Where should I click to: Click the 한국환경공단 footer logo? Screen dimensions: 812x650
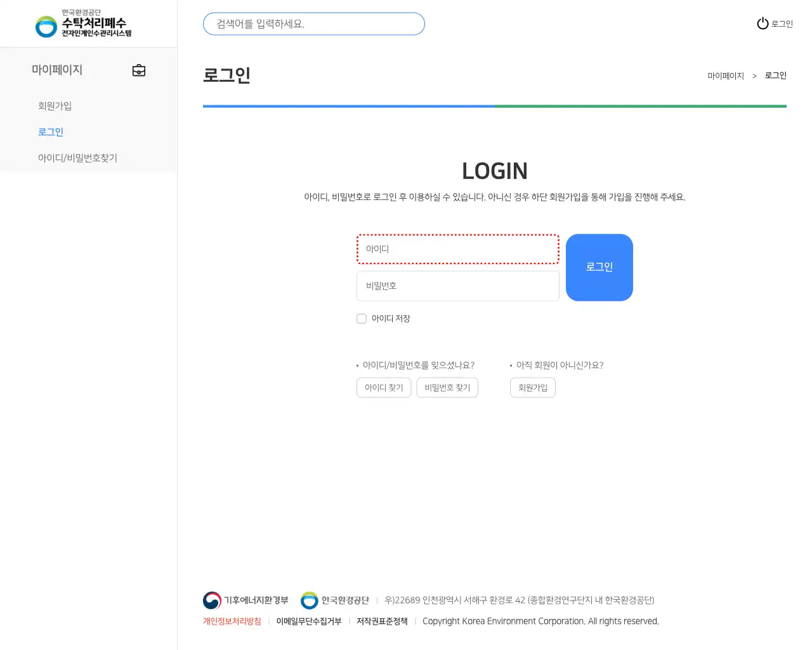pos(335,600)
